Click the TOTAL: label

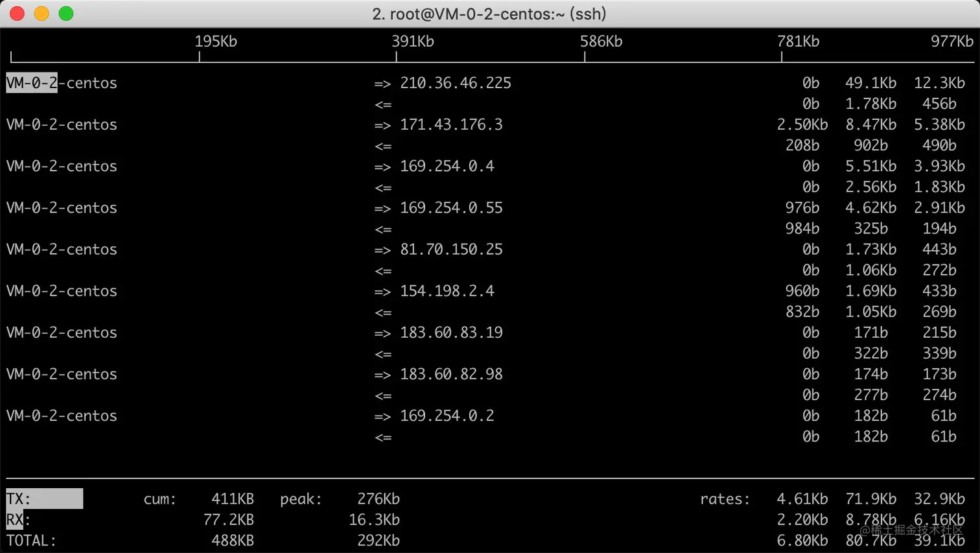coord(32,540)
